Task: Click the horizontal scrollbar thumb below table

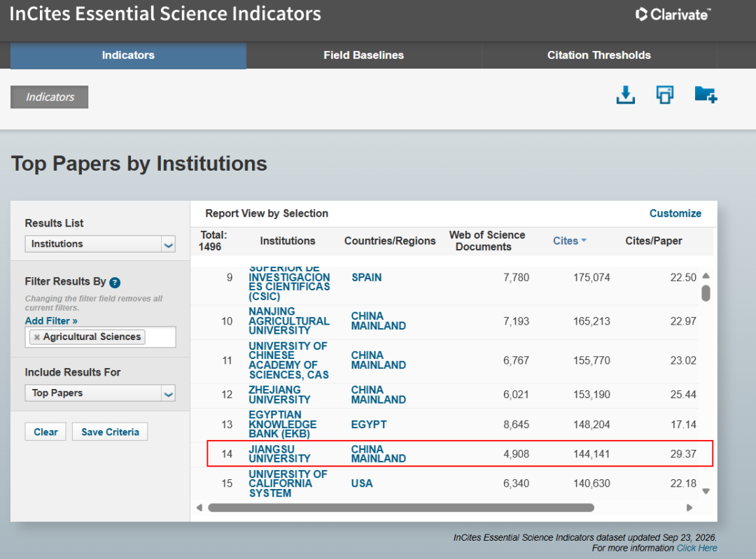Action: tap(400, 507)
